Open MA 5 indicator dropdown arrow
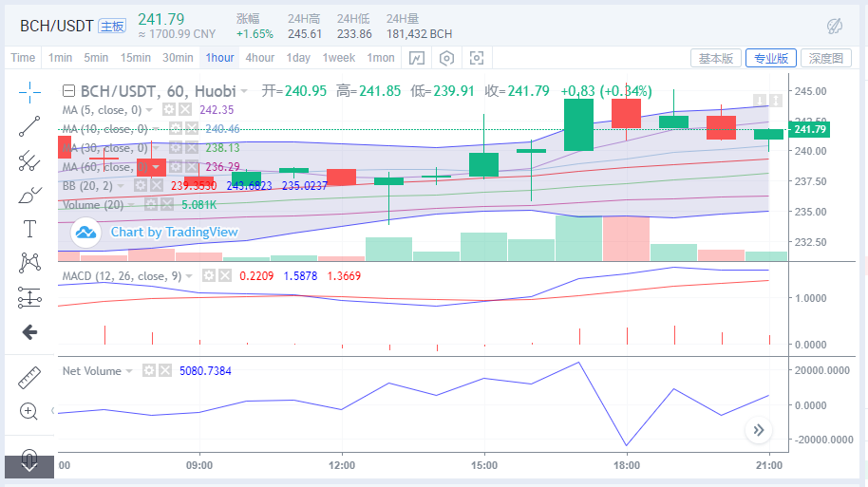The height and width of the screenshot is (487, 868). (x=149, y=110)
